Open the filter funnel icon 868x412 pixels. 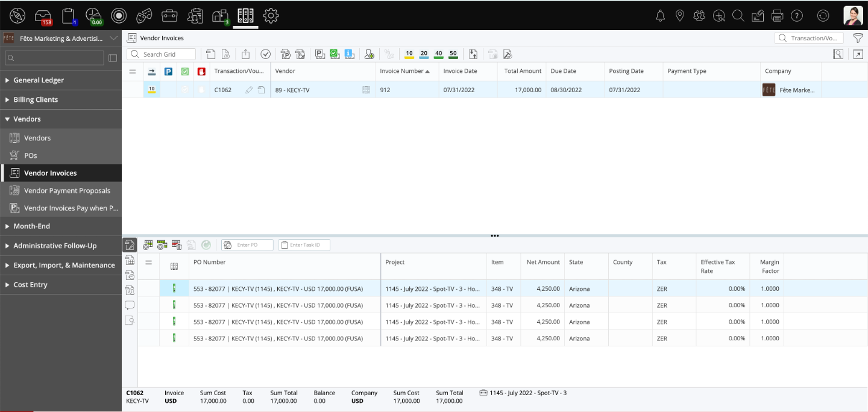pos(858,38)
